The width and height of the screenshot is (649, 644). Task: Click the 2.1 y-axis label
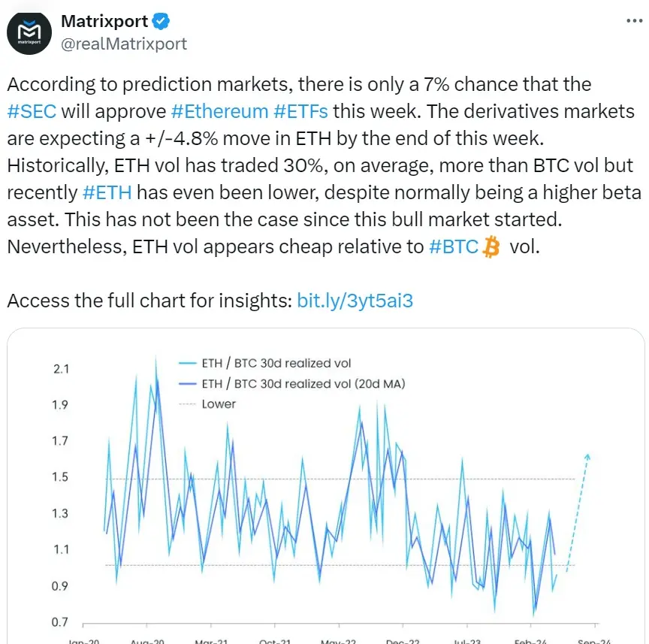pos(62,369)
